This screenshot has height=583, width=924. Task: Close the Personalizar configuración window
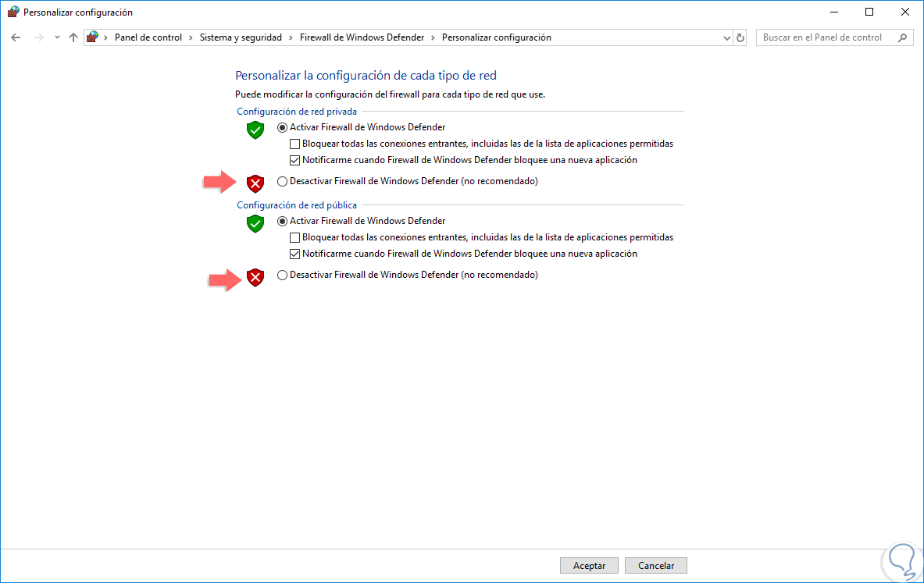(x=905, y=12)
